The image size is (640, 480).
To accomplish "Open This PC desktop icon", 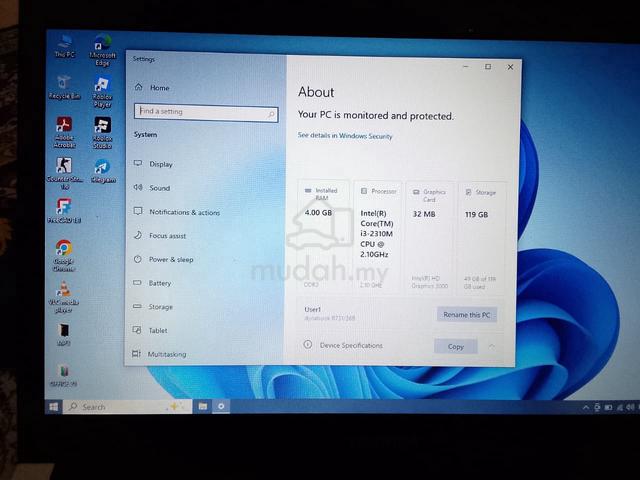I will (64, 46).
